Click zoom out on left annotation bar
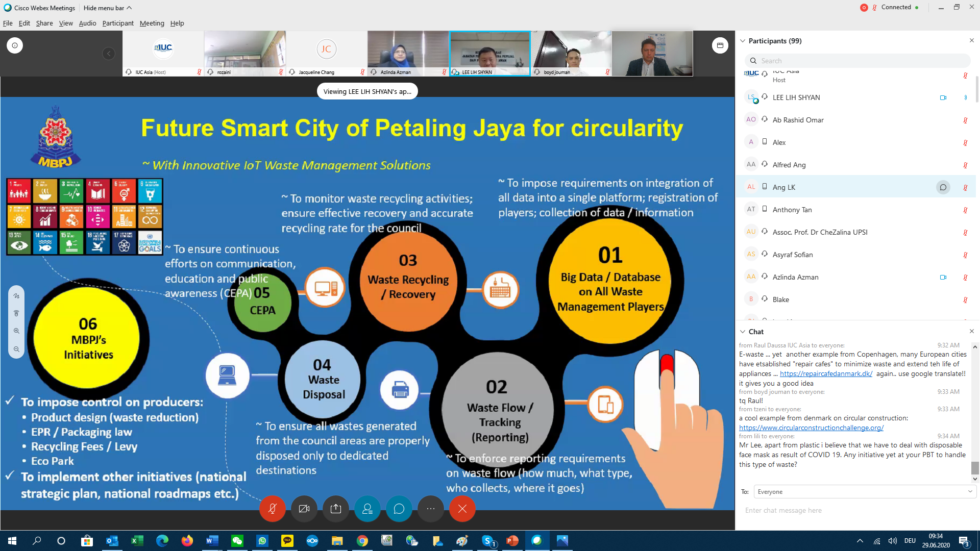 pyautogui.click(x=16, y=349)
